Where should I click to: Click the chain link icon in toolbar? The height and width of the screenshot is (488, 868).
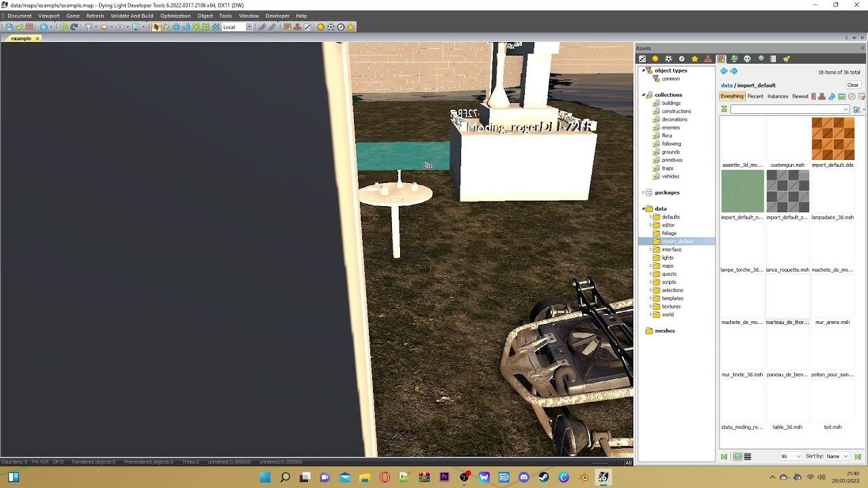[262, 27]
